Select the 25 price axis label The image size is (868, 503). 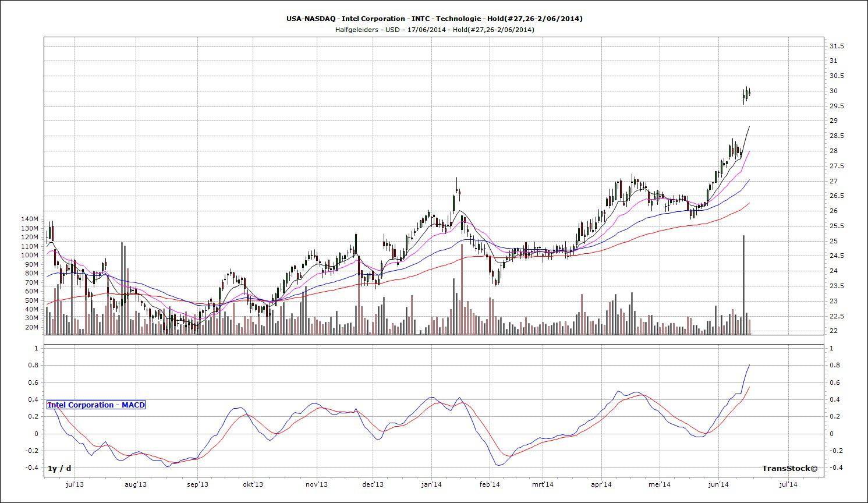[x=834, y=242]
